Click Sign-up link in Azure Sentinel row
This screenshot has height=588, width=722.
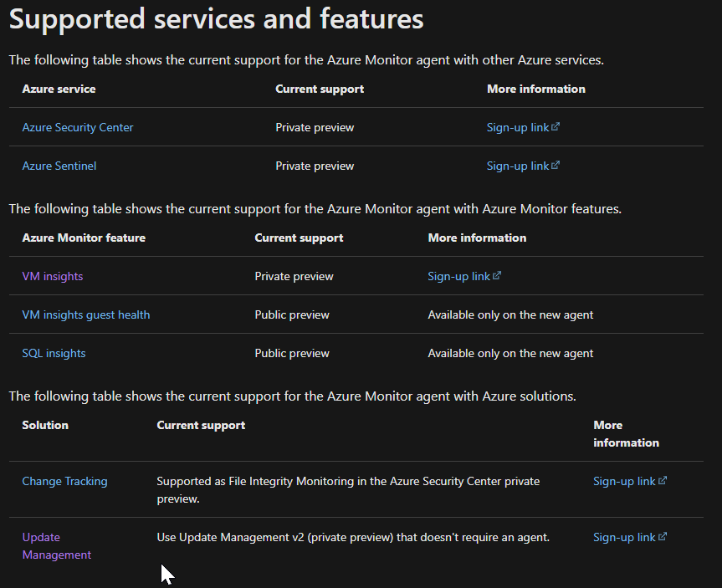coord(517,165)
